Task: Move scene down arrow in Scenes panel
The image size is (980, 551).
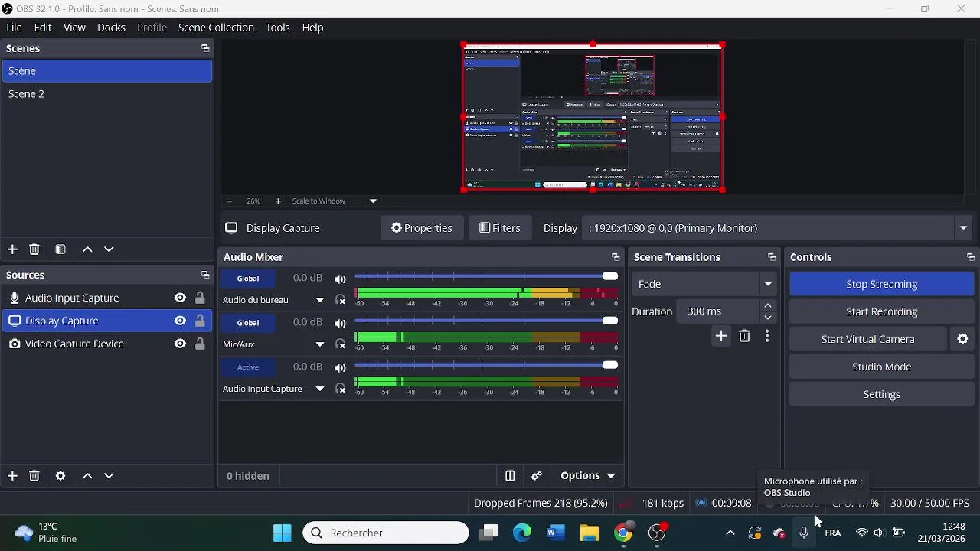Action: click(x=109, y=249)
